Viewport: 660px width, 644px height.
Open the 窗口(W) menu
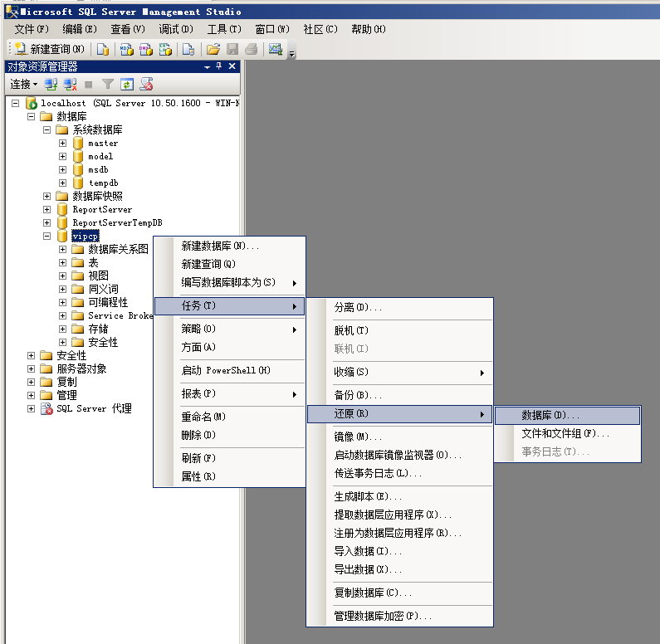272,29
